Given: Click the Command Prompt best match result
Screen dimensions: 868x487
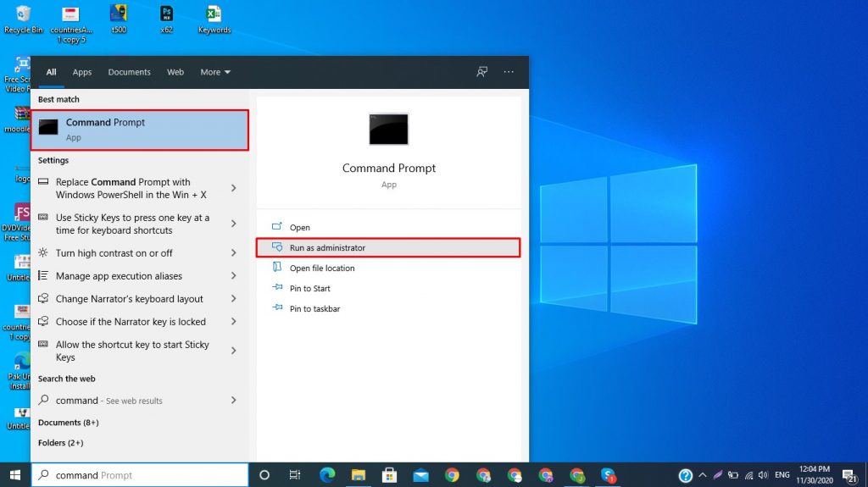Looking at the screenshot, I should 140,130.
